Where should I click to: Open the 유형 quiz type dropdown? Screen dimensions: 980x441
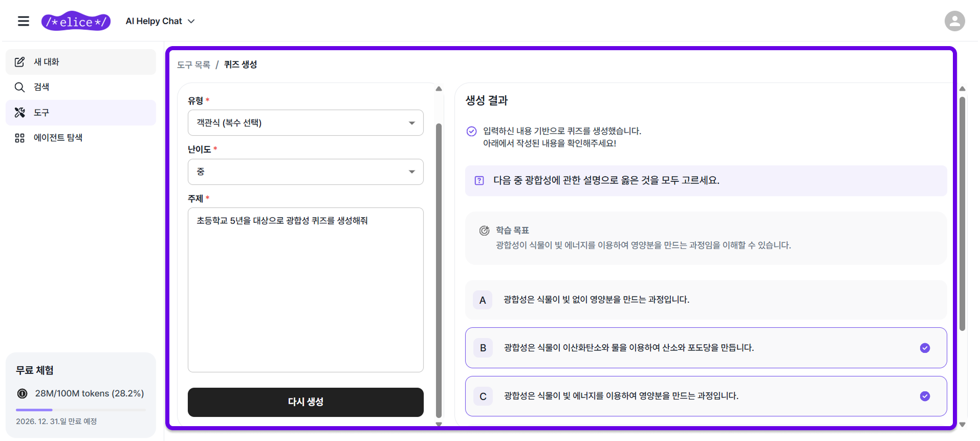(305, 123)
